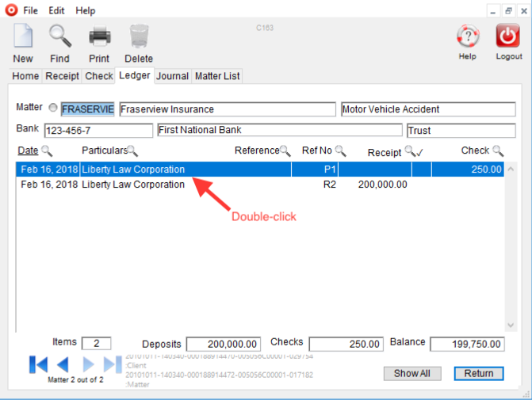Go to previous matter arrow

coord(63,364)
